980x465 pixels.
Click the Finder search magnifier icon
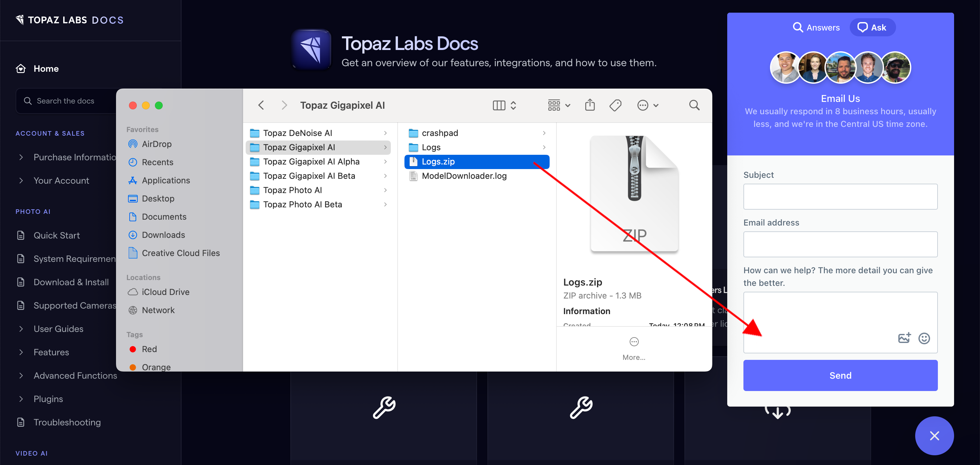(694, 105)
